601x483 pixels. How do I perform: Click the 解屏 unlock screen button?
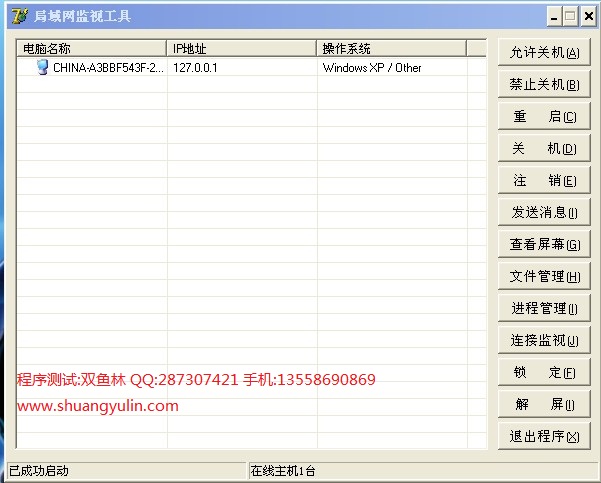pyautogui.click(x=544, y=404)
